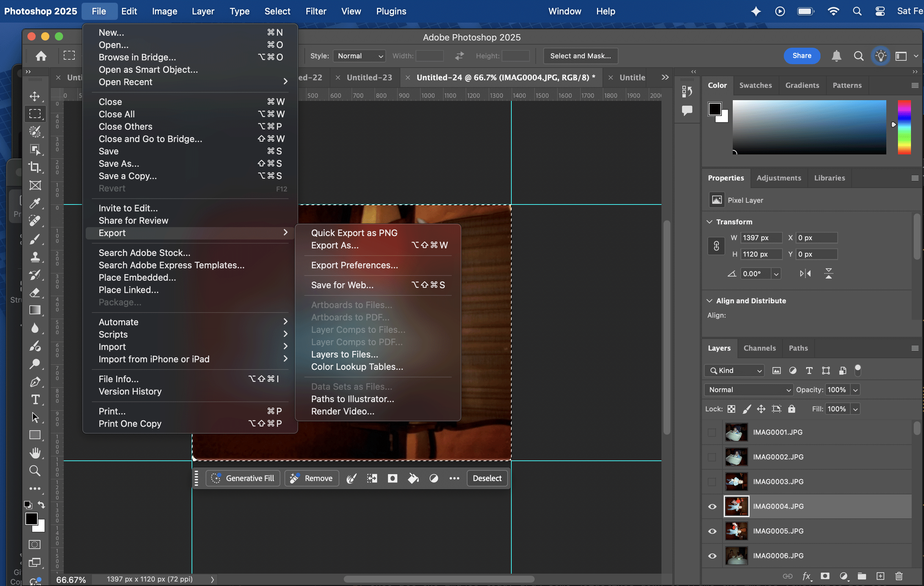Screen dimensions: 924x586
Task: Collapse the Align and Distribute section
Action: click(709, 301)
